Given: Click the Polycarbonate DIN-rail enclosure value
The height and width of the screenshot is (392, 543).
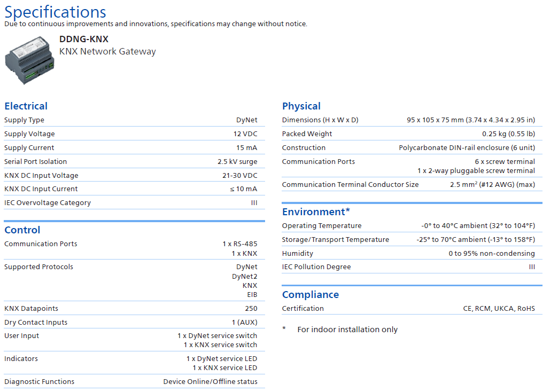Looking at the screenshot, I should click(x=467, y=148).
